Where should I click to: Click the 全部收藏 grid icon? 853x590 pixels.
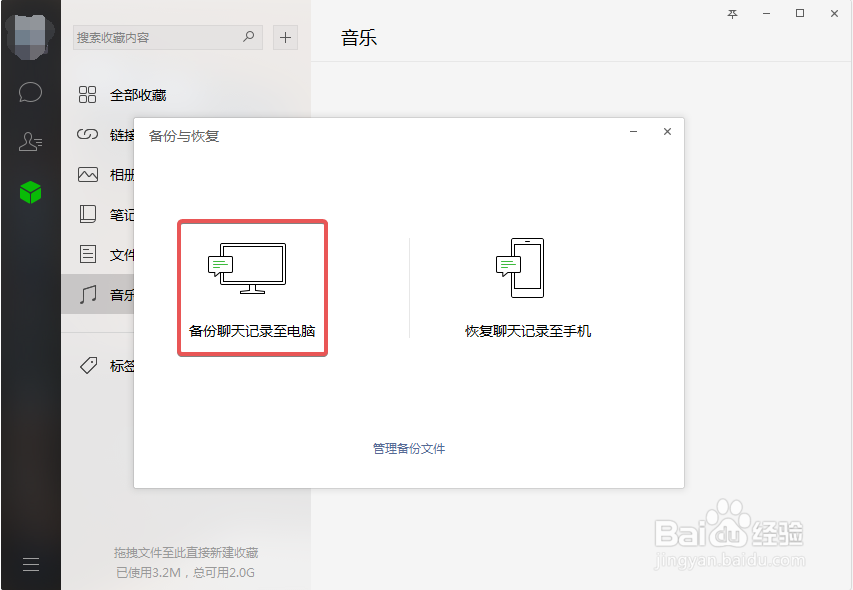(88, 95)
